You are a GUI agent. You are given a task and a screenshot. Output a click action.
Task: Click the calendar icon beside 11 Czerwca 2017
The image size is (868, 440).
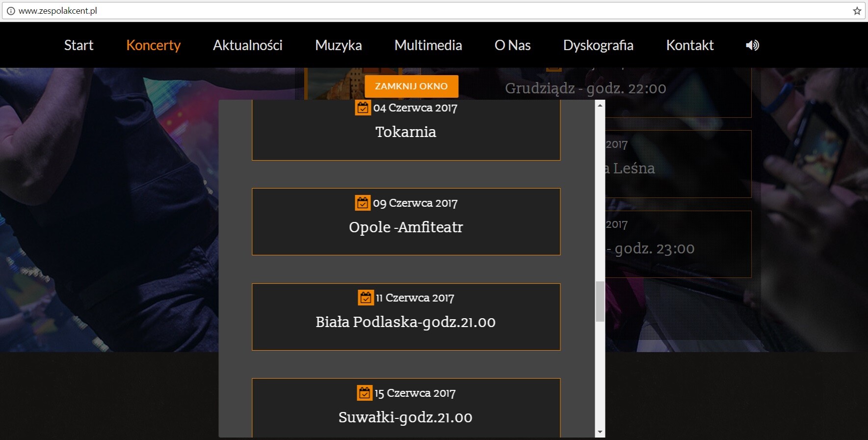(x=366, y=298)
